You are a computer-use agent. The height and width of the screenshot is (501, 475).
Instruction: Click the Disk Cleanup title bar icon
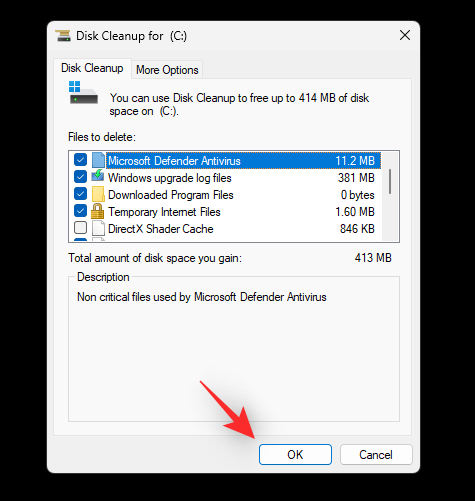63,36
